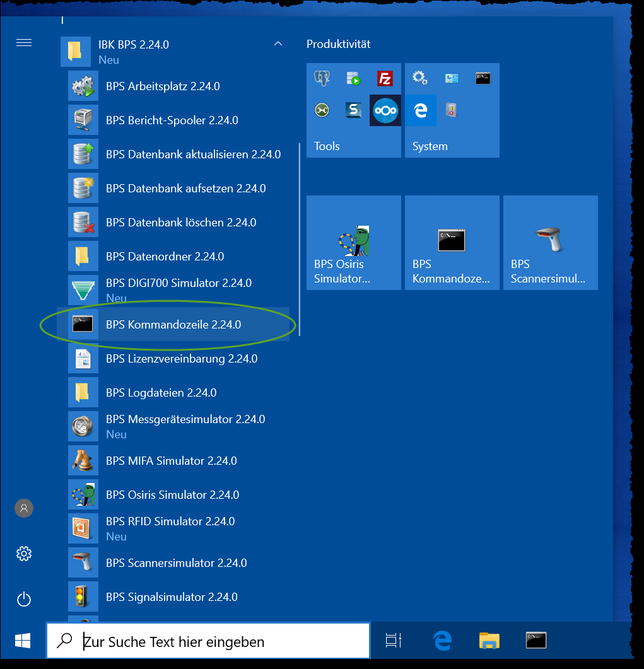Viewport: 644px width, 669px height.
Task: Start BPS MIFA Simulator 2.24.0
Action: point(171,461)
